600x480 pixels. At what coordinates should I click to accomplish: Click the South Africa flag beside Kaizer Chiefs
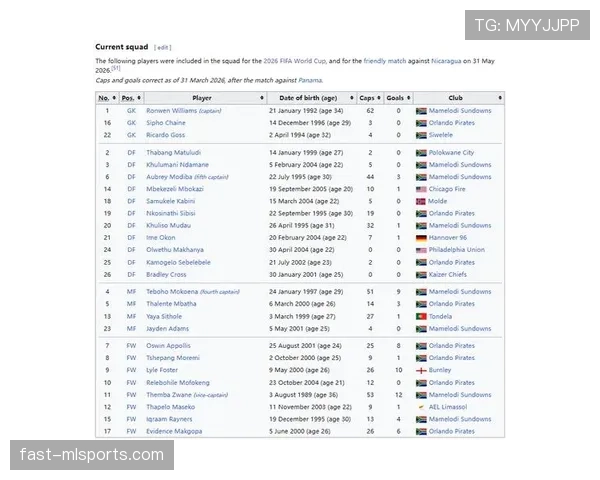[x=421, y=275]
